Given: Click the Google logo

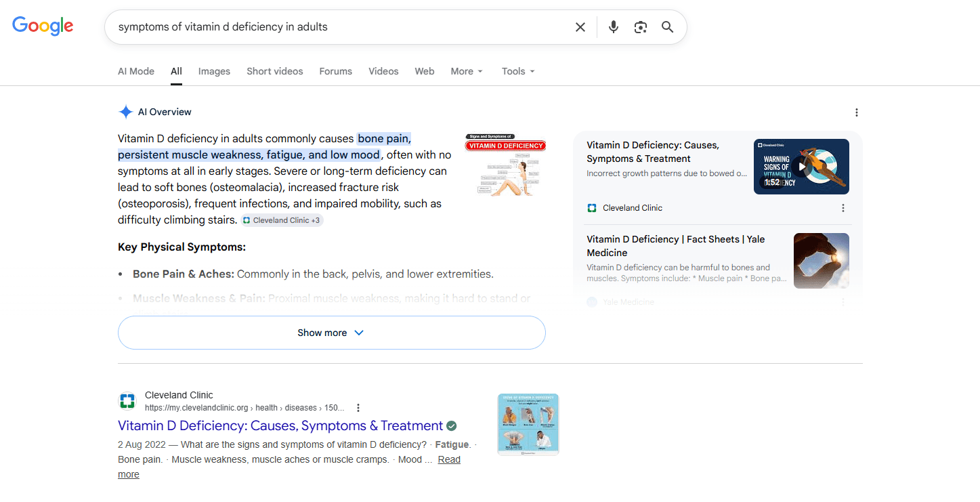Looking at the screenshot, I should coord(43,26).
